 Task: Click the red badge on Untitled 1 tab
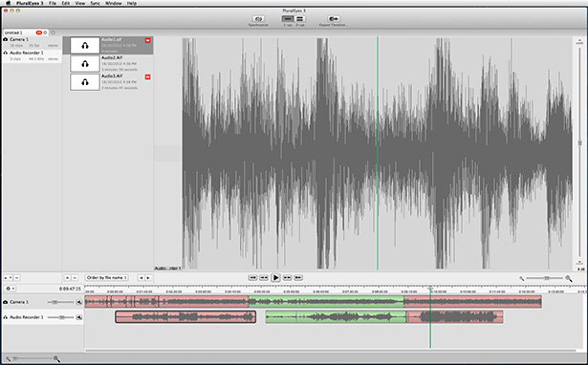pos(38,32)
